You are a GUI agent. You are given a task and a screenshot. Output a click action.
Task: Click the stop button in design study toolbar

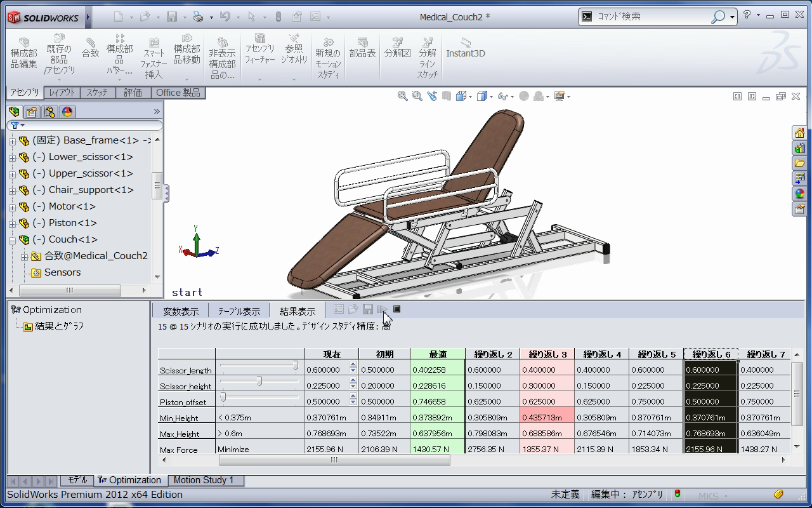397,309
